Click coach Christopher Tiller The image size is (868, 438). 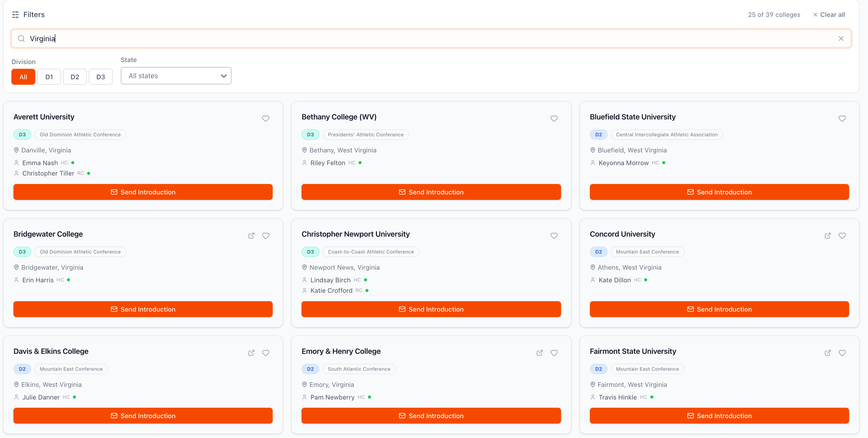[48, 173]
